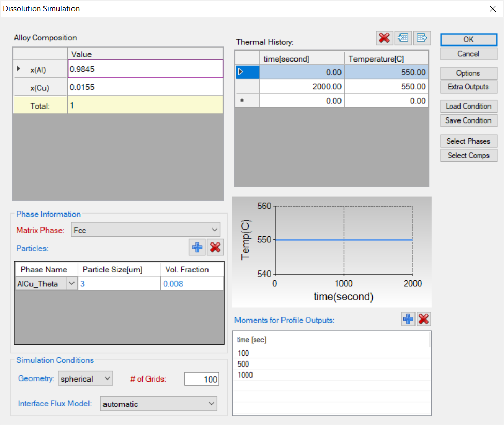The height and width of the screenshot is (425, 504).
Task: Click the Vol. Fraction cell showing 0.008
Action: pyautogui.click(x=191, y=284)
